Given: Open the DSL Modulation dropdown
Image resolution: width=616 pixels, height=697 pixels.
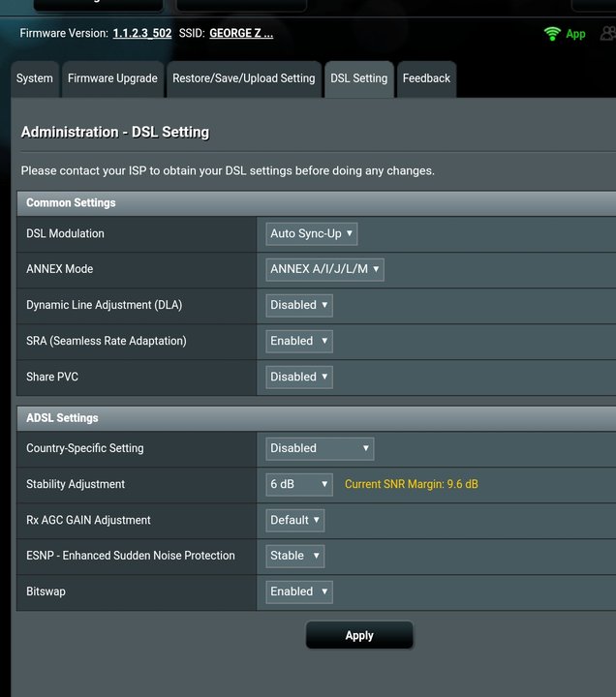Looking at the screenshot, I should pyautogui.click(x=312, y=233).
